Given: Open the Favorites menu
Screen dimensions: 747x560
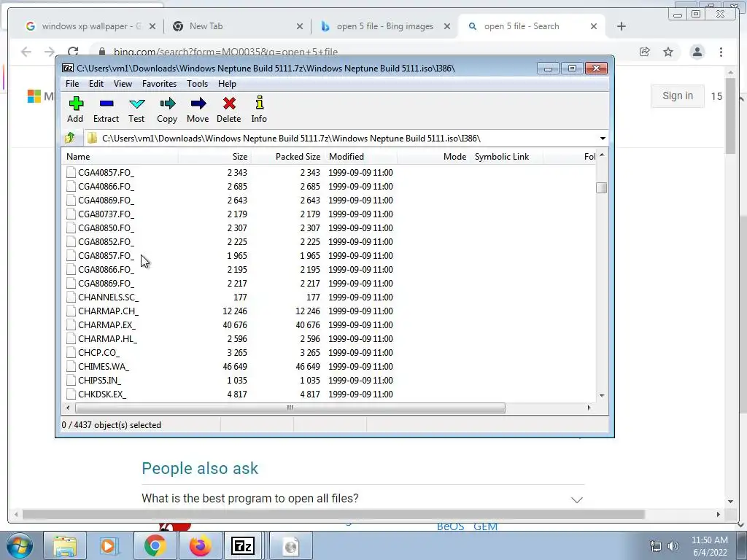Looking at the screenshot, I should click(x=159, y=84).
